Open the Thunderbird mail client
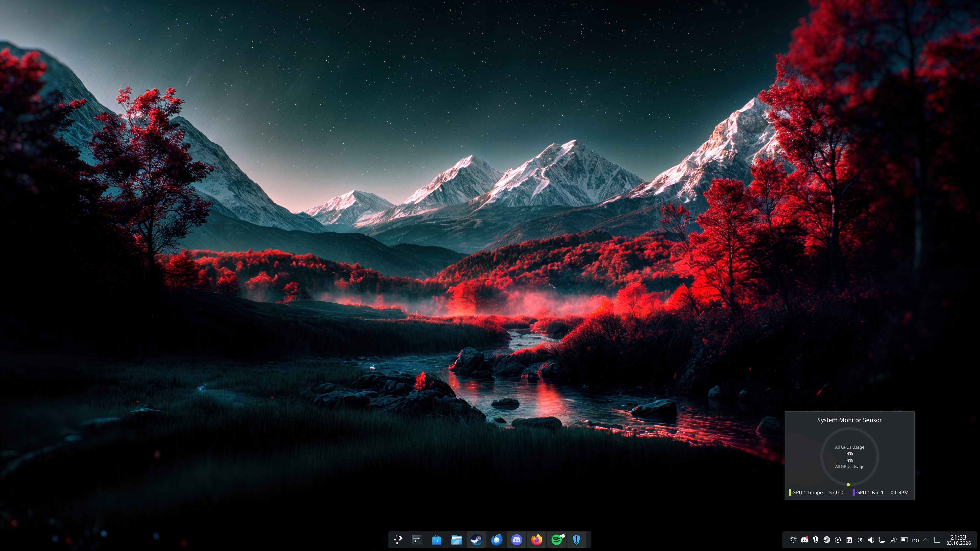This screenshot has width=980, height=551. tap(496, 540)
